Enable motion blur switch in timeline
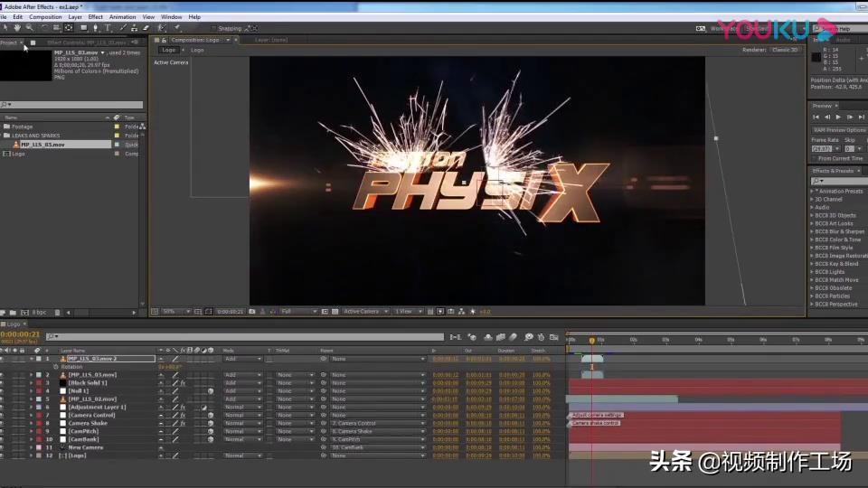 pos(514,337)
